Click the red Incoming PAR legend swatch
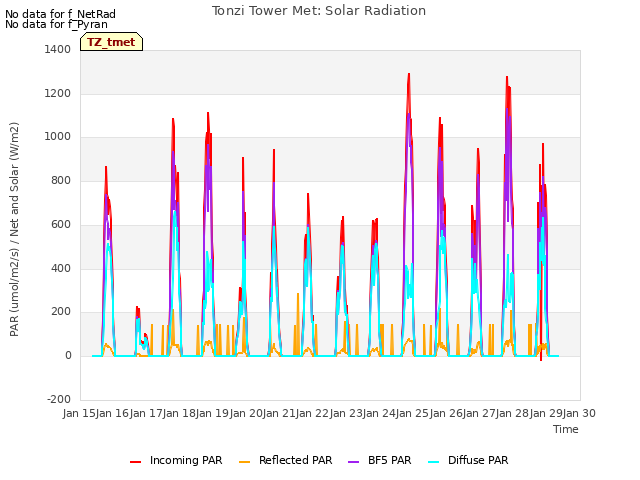 click(136, 462)
